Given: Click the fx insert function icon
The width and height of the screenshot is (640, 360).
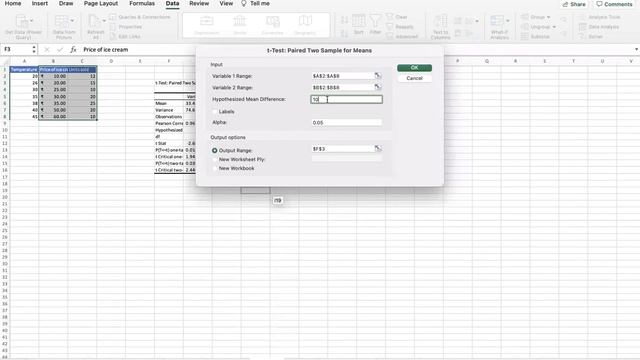Looking at the screenshot, I should pyautogui.click(x=73, y=49).
